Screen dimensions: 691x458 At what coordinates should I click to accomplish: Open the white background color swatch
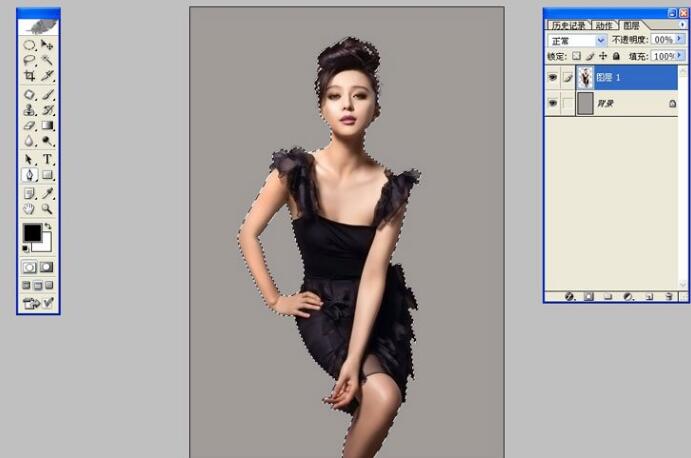click(x=45, y=244)
